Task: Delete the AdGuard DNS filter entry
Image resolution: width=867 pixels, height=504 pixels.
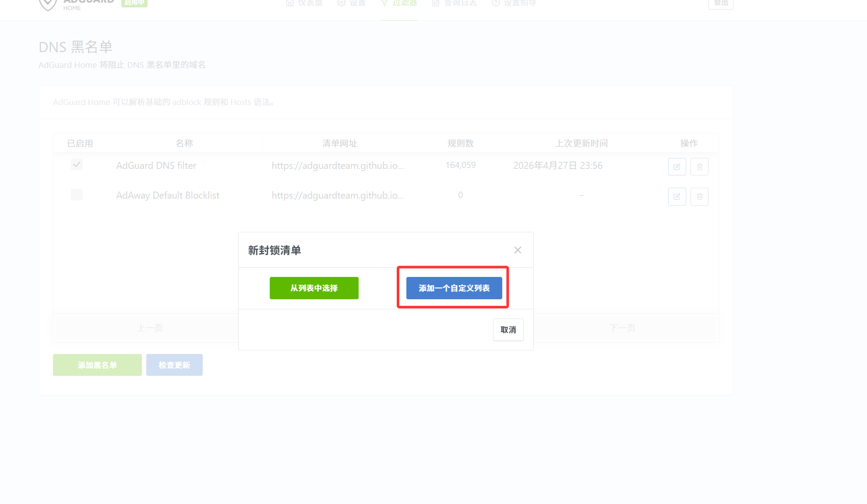Action: 699,167
